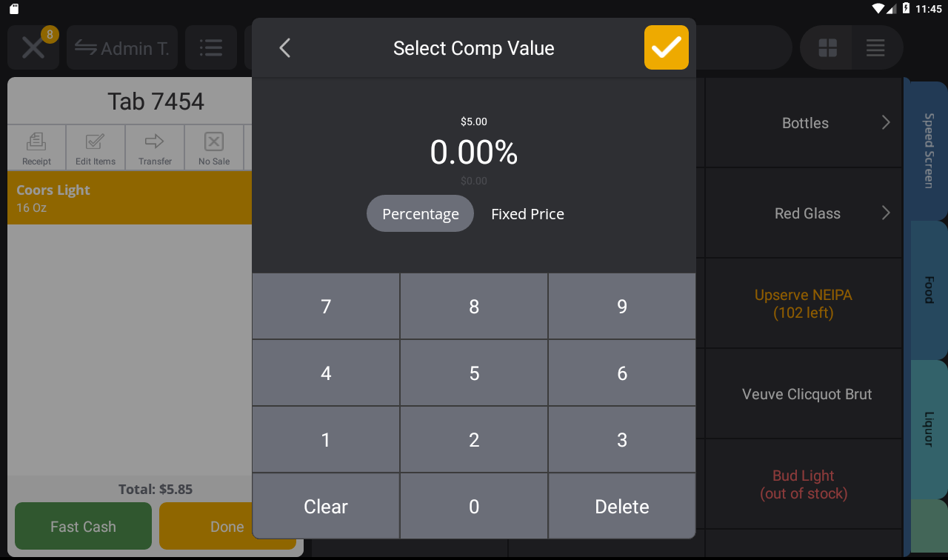This screenshot has height=560, width=948.
Task: Switch to list view icon
Action: click(876, 48)
